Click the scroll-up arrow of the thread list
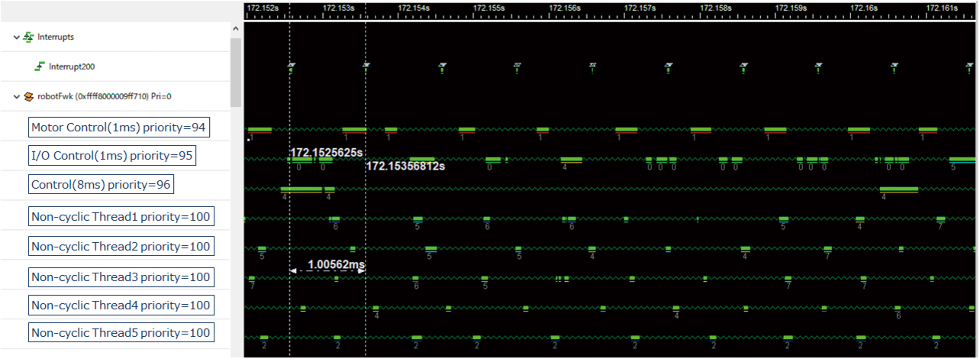Viewport: 980px width, 359px height. click(236, 28)
